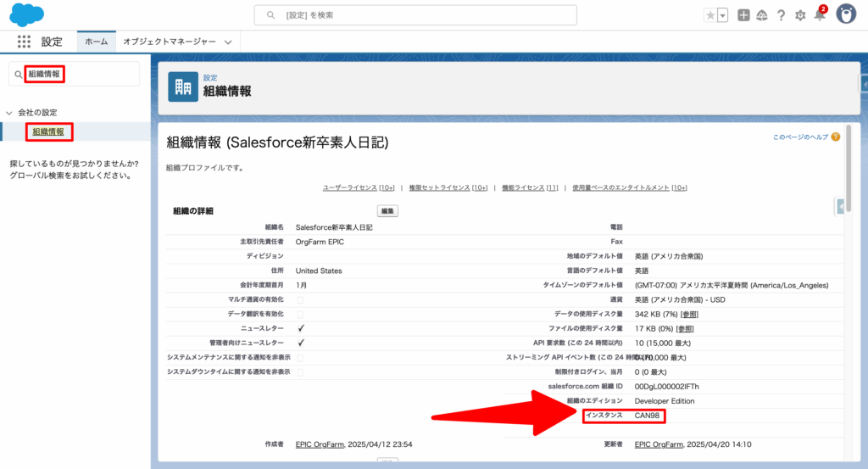
Task: Jump to 権限セットライセンス related list link
Action: click(x=448, y=187)
